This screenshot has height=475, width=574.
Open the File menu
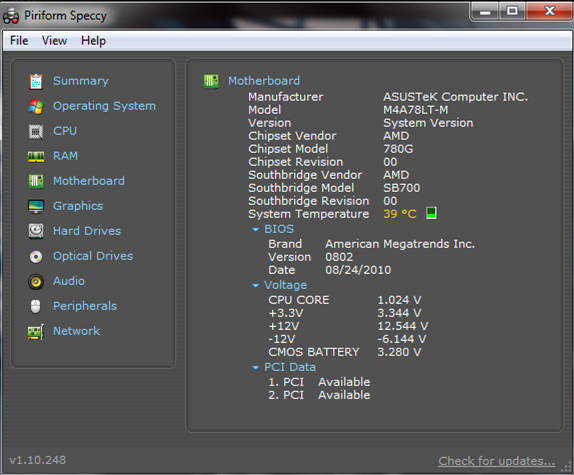[19, 41]
